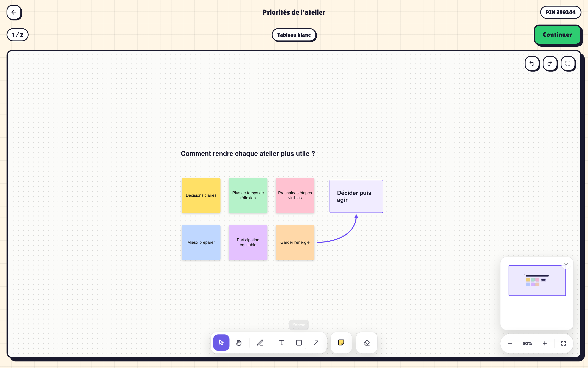Select the arrow connector tool
588x368 pixels.
(316, 342)
